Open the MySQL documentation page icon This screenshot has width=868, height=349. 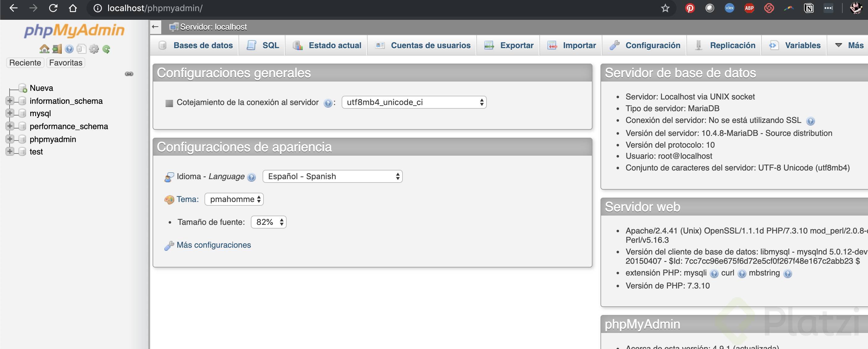[81, 49]
